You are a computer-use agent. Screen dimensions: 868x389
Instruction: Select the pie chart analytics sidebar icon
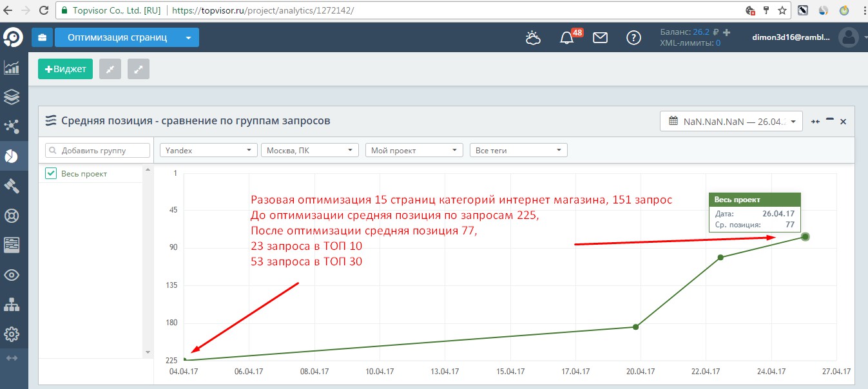pos(12,156)
